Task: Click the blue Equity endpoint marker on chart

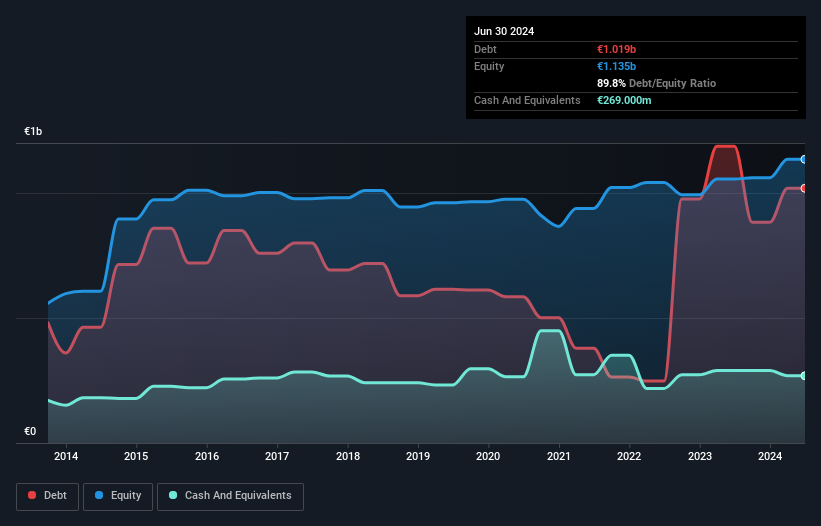Action: [804, 160]
